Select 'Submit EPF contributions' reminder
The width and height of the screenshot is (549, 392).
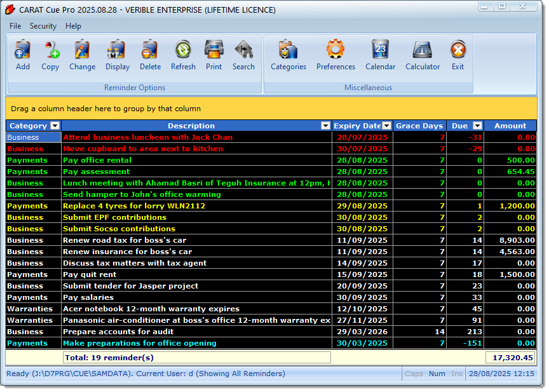tap(271, 217)
